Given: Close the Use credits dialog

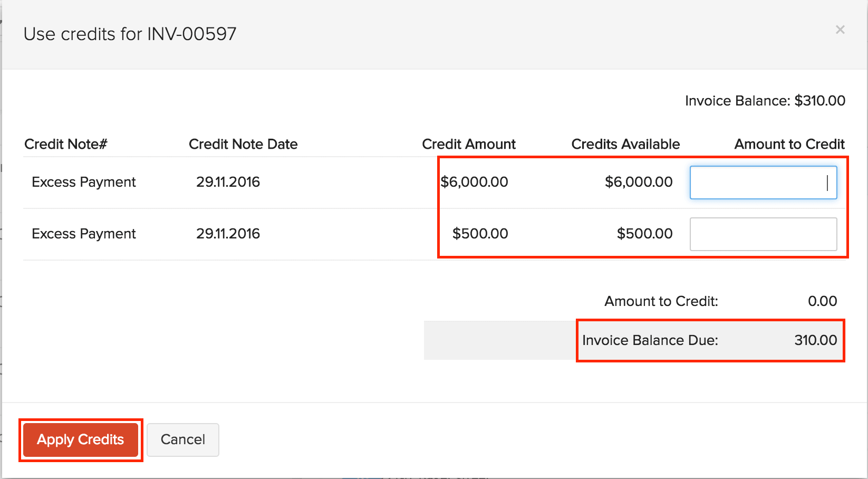Looking at the screenshot, I should pos(840,30).
